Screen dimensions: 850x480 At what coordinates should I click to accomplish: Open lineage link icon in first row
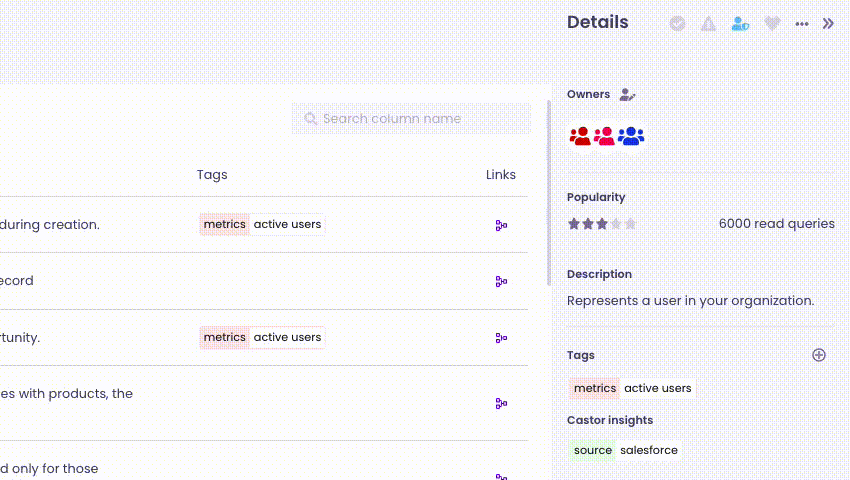pyautogui.click(x=501, y=225)
